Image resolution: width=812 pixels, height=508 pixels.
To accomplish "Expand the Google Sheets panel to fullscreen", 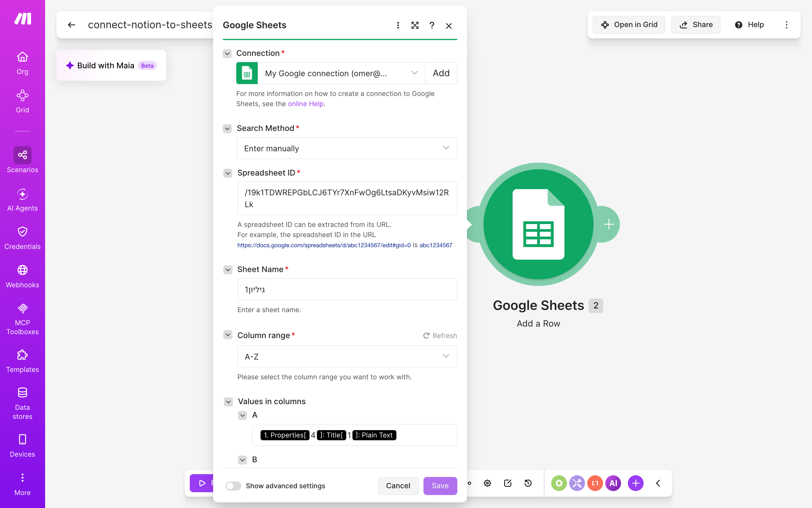I will pyautogui.click(x=415, y=25).
